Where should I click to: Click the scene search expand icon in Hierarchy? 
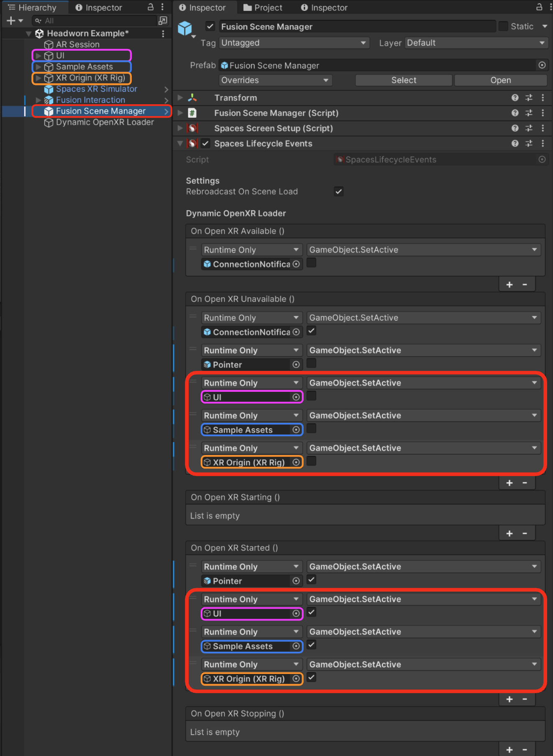pos(163,21)
